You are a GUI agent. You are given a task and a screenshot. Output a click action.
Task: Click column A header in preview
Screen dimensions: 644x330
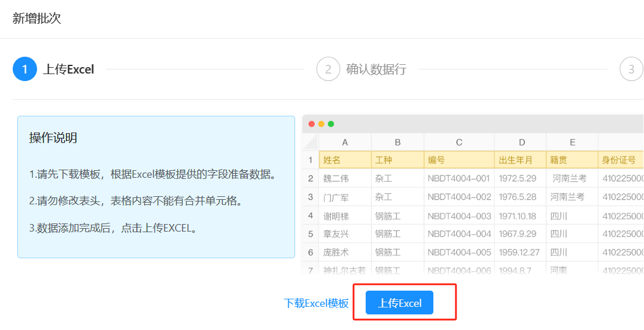pyautogui.click(x=345, y=142)
